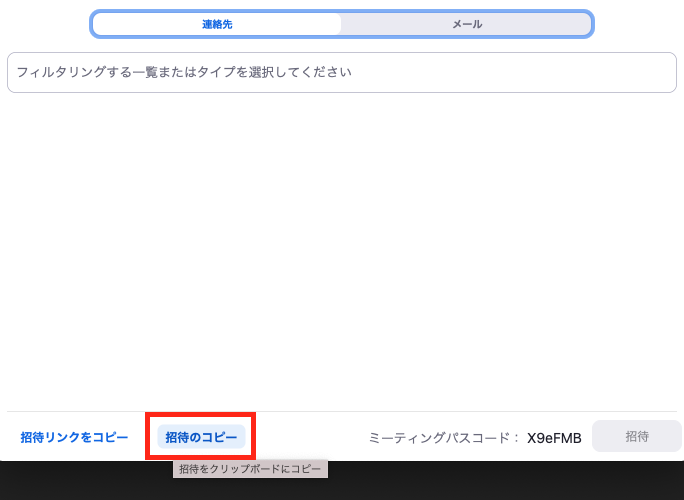Select the Contacts (連絡先) segment
Screen dimensions: 684x500
pyautogui.click(x=216, y=24)
